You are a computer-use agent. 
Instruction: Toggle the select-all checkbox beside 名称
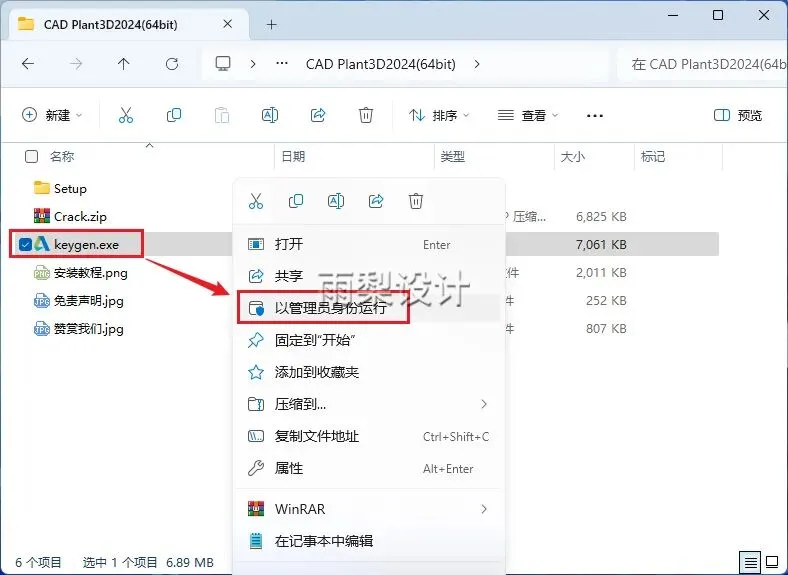click(x=31, y=157)
